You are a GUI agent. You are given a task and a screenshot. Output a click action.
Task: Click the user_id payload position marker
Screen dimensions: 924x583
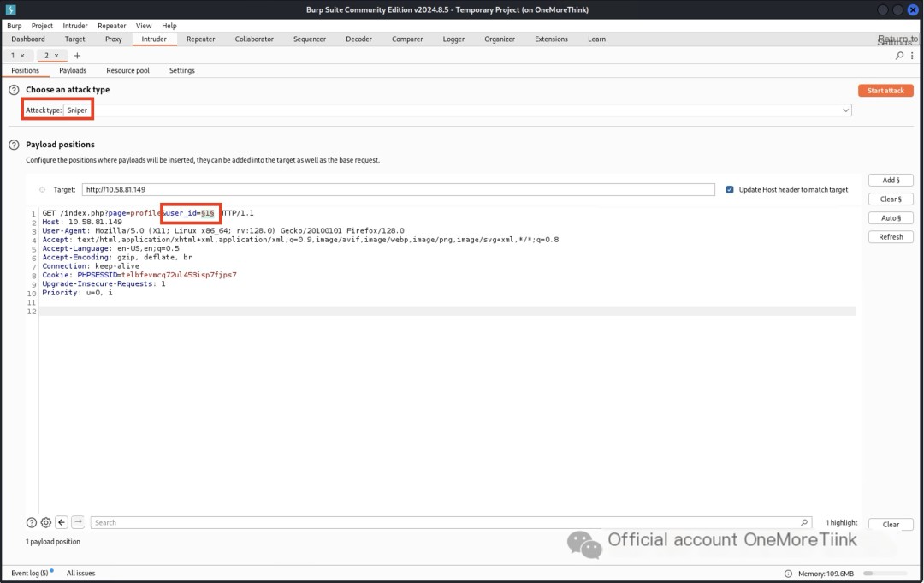click(x=207, y=213)
